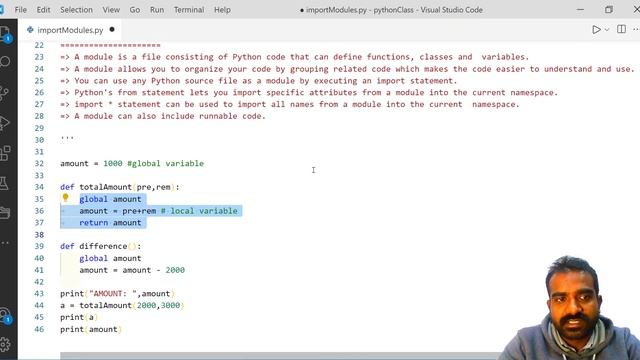The width and height of the screenshot is (640, 360).
Task: Click the horizontal scrollbar below the editor
Action: tap(282, 356)
